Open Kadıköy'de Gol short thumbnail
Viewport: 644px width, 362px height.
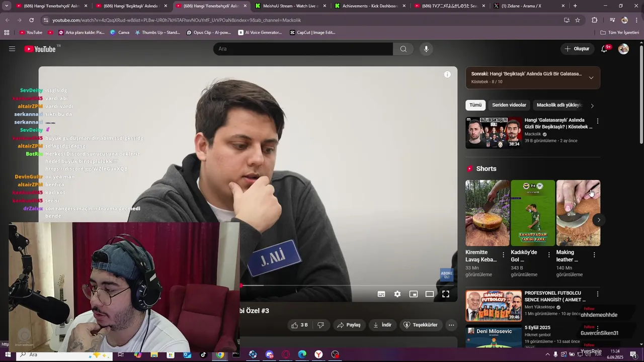coord(533,213)
